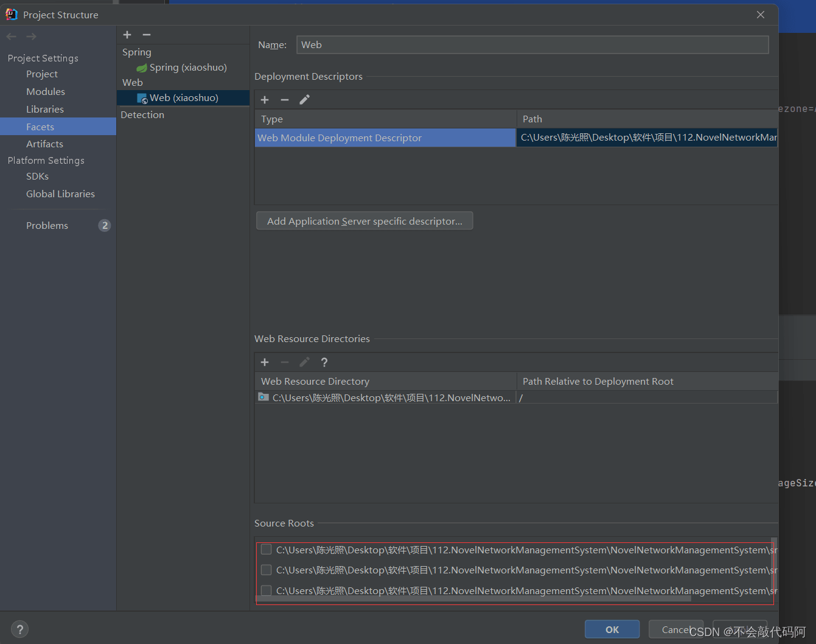Viewport: 816px width, 644px height.
Task: Edit the deployment descriptor with pencil icon
Action: pos(304,100)
